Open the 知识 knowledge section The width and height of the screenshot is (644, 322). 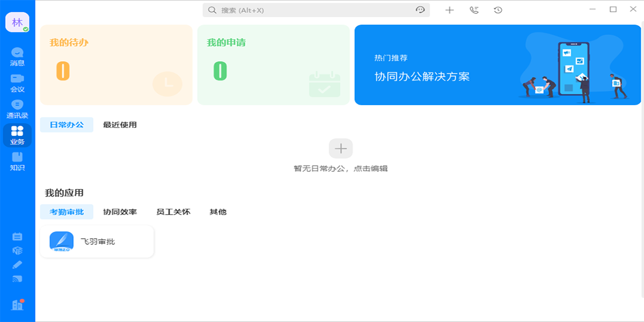17,161
